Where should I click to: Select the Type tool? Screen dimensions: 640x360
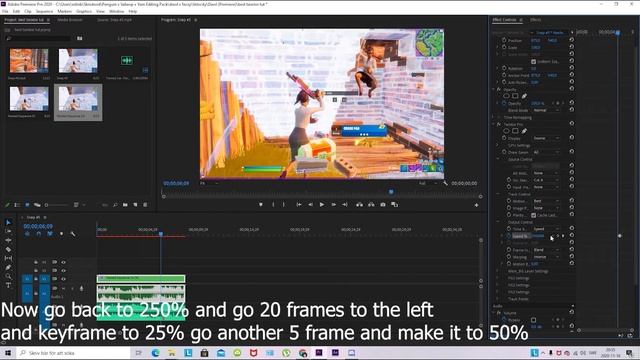[8, 285]
